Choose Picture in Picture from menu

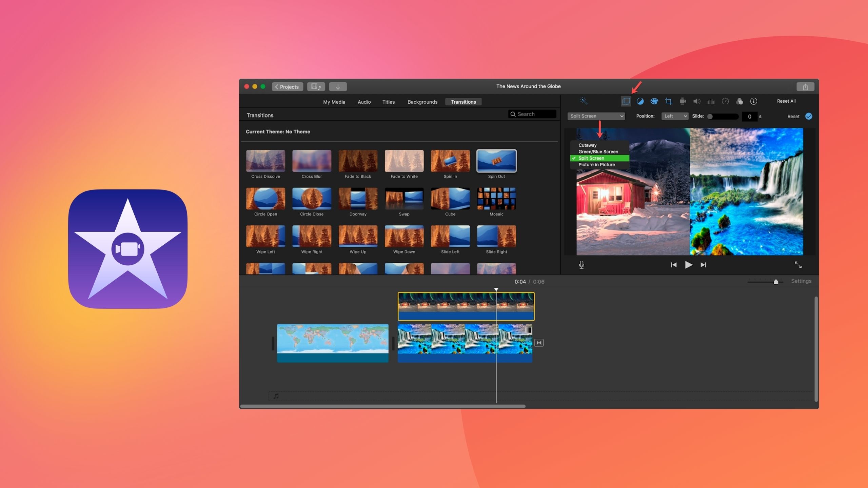point(596,165)
